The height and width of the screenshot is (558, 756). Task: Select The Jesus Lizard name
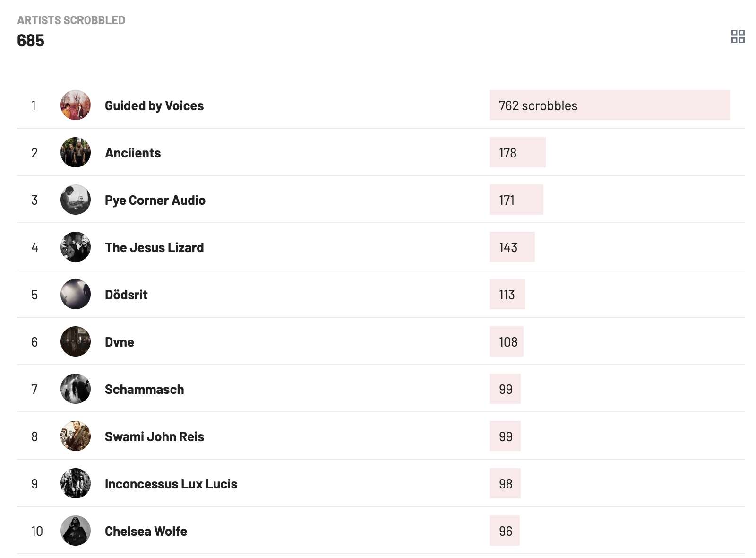154,247
